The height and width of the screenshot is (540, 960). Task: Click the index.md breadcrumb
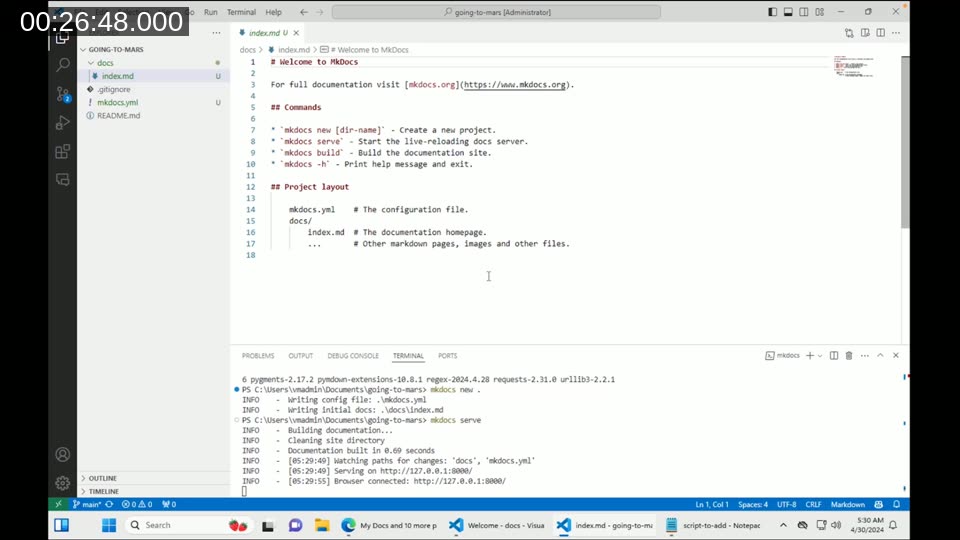coord(293,50)
